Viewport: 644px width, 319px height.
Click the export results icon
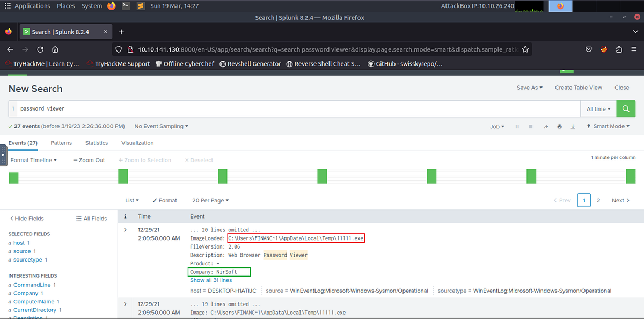pyautogui.click(x=573, y=126)
